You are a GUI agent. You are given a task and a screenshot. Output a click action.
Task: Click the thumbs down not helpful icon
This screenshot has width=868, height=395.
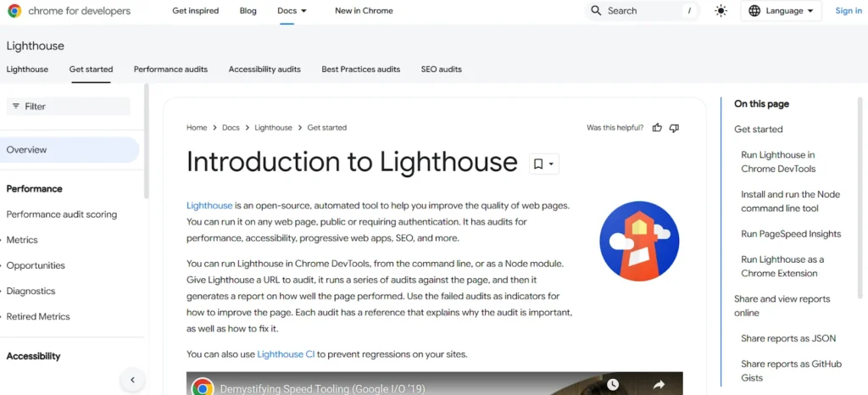click(674, 128)
